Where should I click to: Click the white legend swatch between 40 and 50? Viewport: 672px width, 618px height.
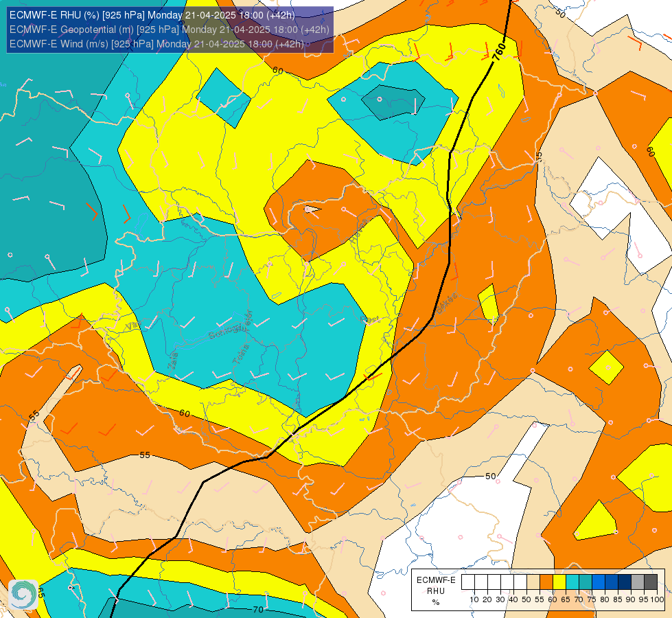coord(520,582)
